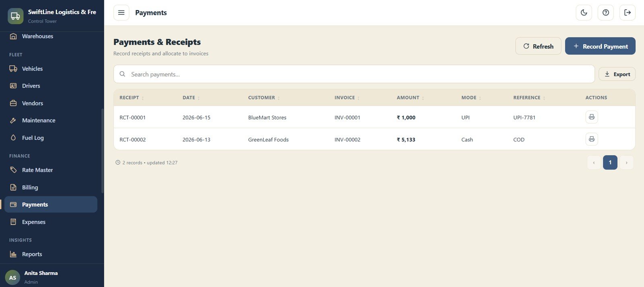Screen dimensions: 644x287
Task: Click the Expenses receipt icon
Action: (13, 222)
